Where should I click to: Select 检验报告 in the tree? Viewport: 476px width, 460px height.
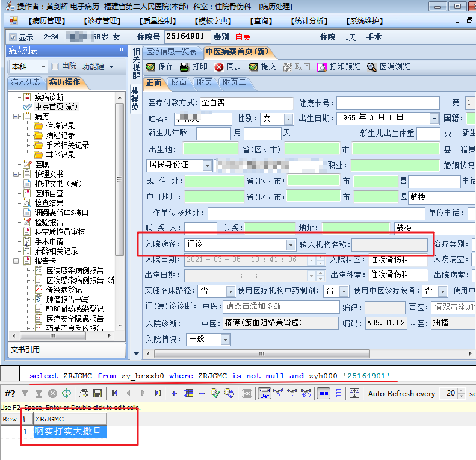(x=49, y=222)
